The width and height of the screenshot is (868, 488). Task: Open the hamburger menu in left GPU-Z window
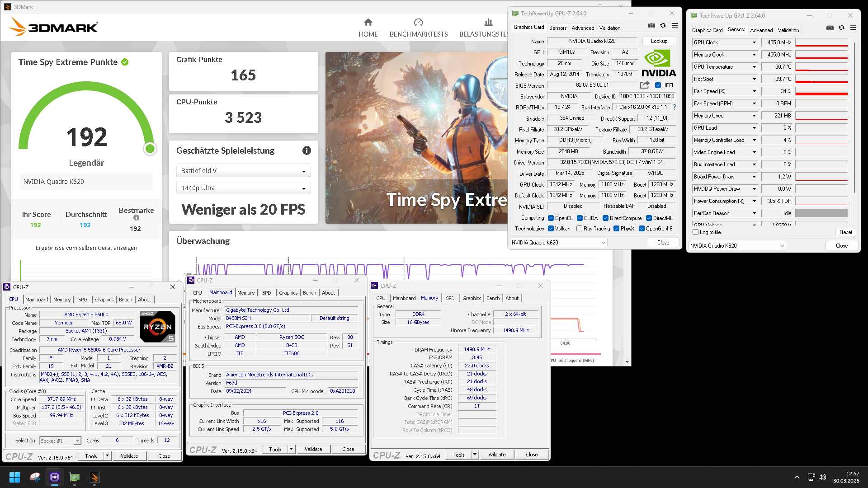click(x=675, y=25)
